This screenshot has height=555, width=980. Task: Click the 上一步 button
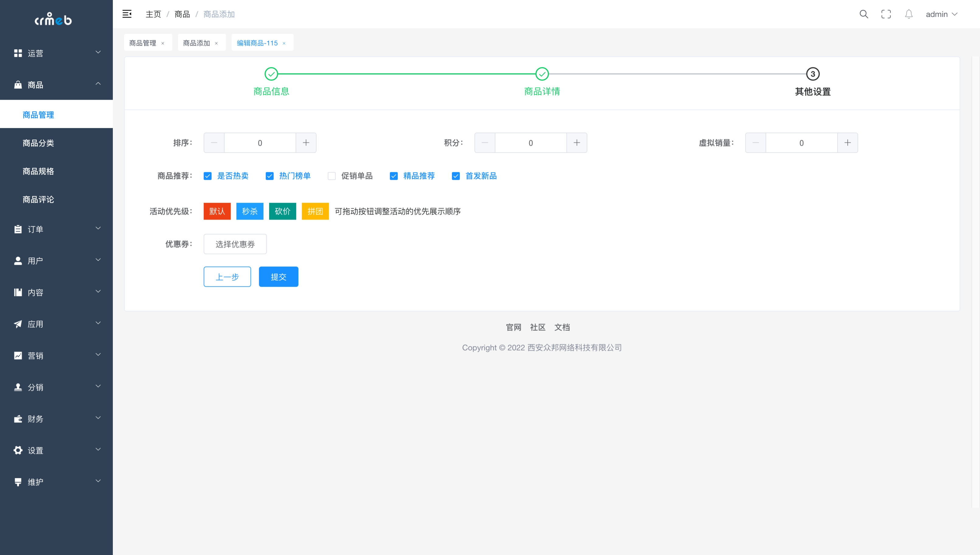tap(227, 277)
